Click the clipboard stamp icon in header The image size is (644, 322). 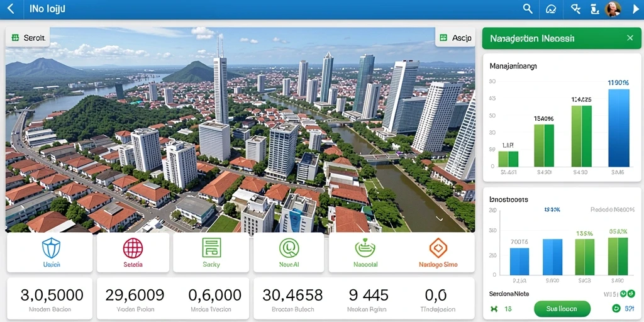594,9
